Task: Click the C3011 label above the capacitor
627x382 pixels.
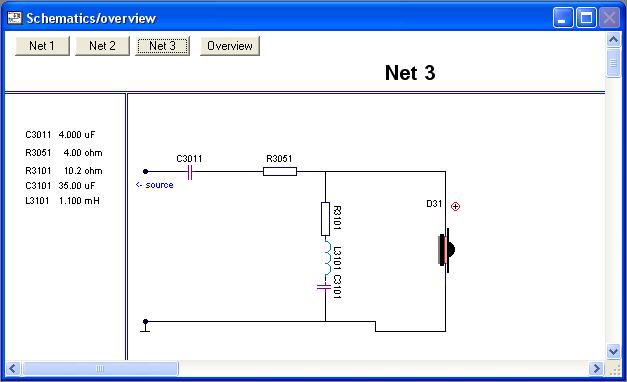Action: tap(189, 158)
